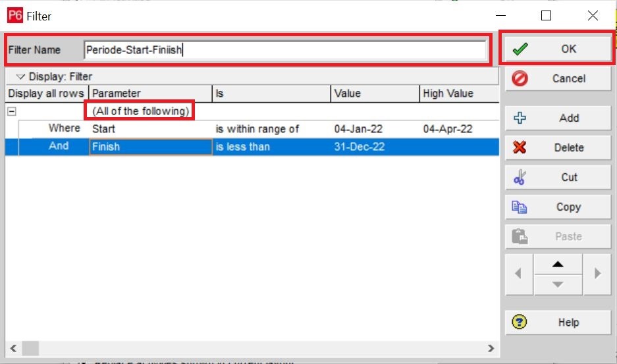
Task: Click the grayed-out Paste button
Action: 558,236
